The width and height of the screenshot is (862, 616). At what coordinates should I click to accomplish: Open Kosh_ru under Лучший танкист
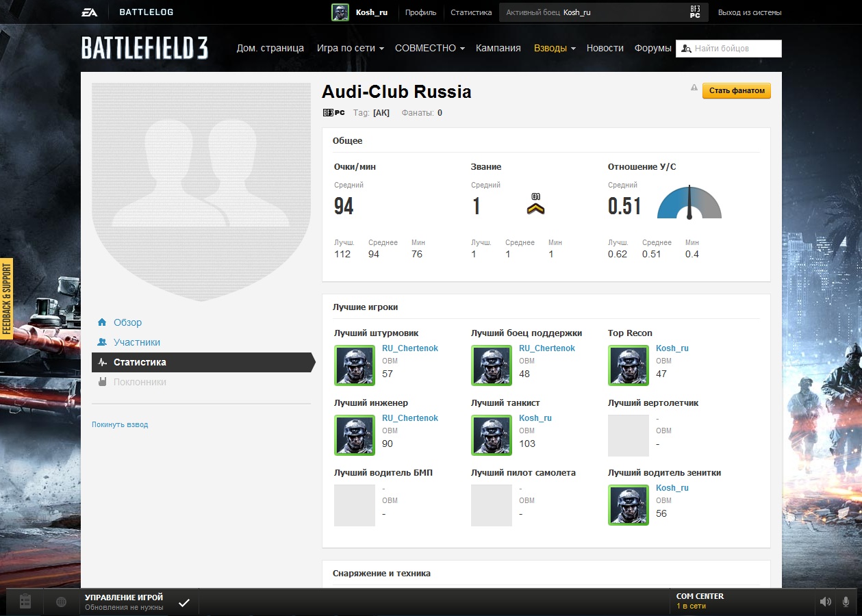pos(535,418)
